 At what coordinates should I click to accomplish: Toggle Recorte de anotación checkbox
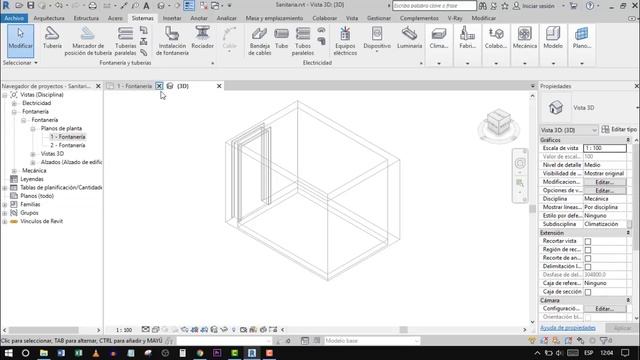click(588, 258)
